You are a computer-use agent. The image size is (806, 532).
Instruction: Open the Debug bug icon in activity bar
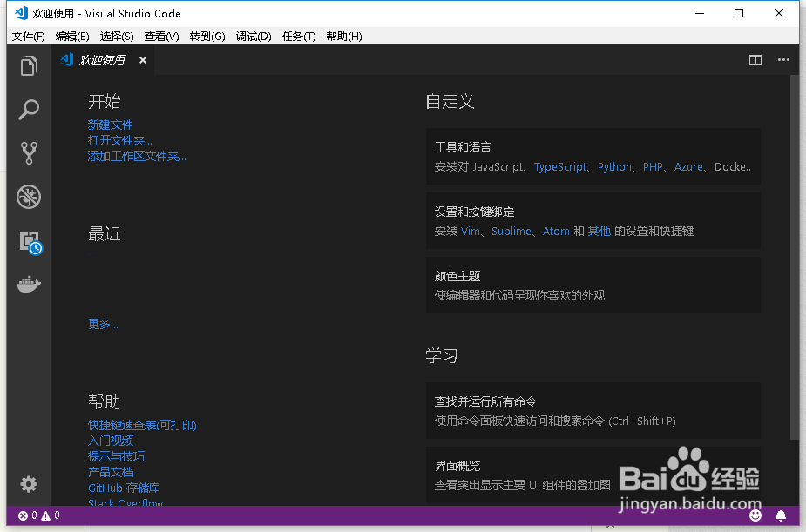(29, 197)
